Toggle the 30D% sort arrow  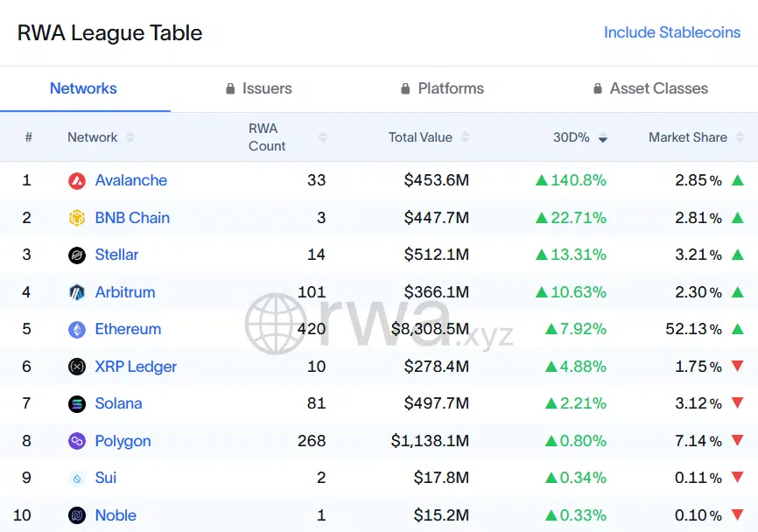tap(603, 138)
